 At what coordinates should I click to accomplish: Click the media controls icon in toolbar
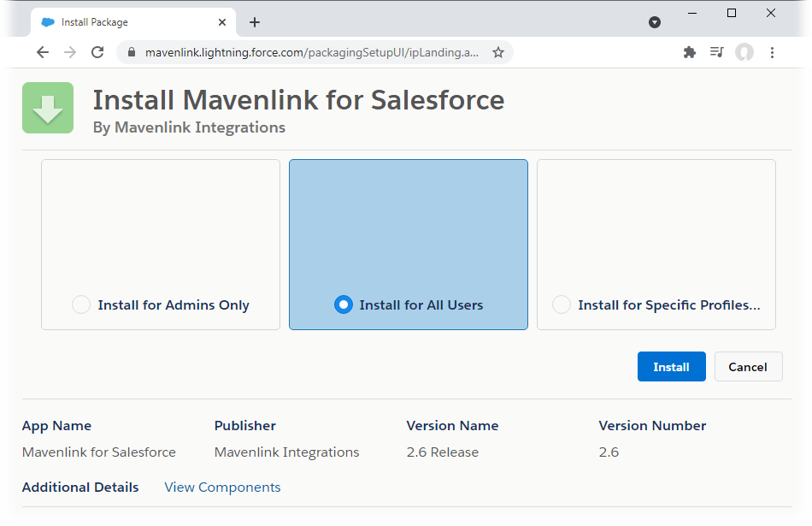717,52
